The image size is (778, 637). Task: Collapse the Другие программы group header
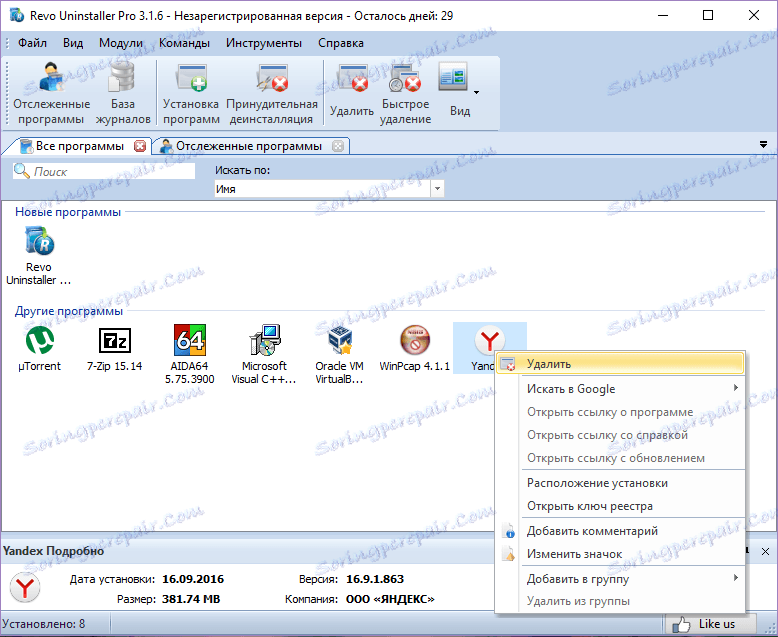pos(68,311)
